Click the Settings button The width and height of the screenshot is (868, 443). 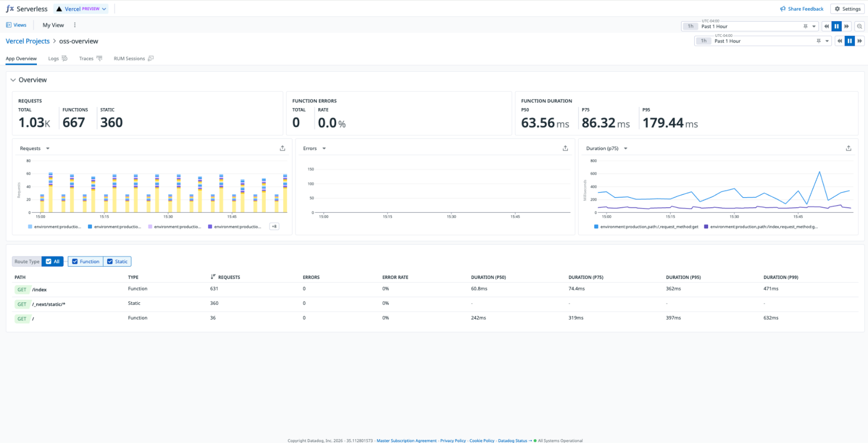tap(847, 9)
